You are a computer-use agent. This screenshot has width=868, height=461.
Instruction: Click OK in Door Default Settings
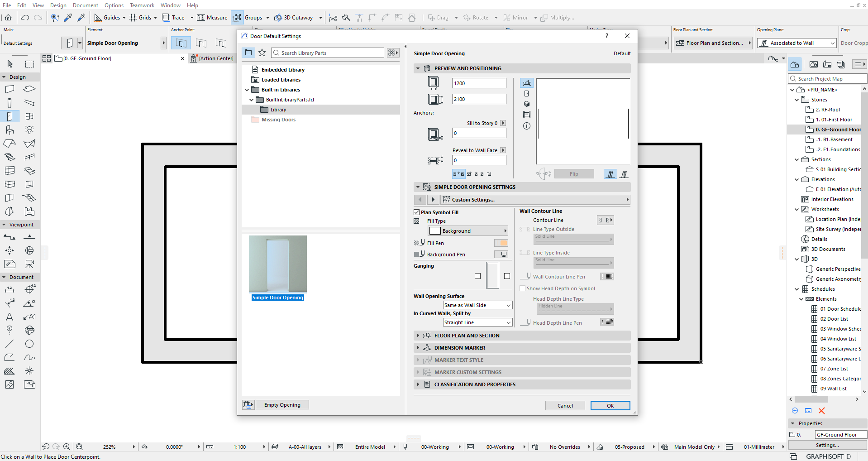coord(610,405)
